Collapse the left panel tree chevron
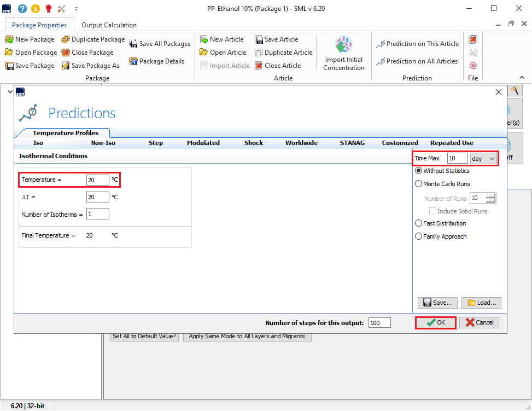Image resolution: width=532 pixels, height=411 pixels. tap(9, 91)
